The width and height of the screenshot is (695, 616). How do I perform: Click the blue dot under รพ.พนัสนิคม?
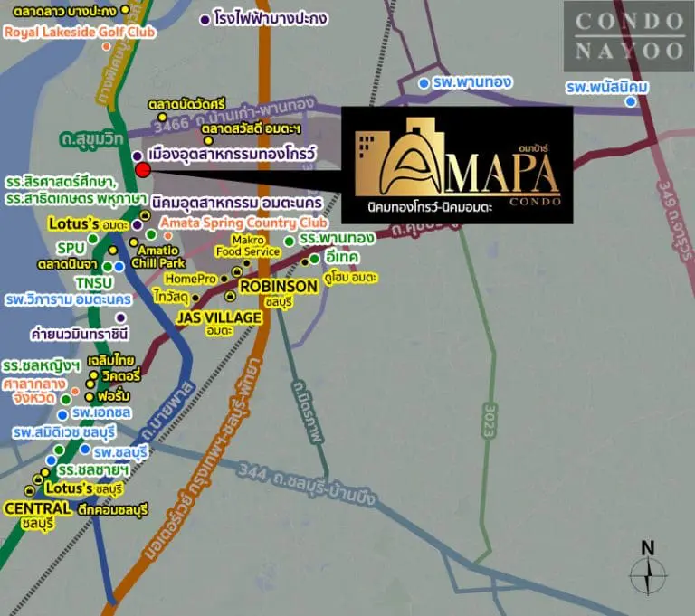tap(630, 102)
